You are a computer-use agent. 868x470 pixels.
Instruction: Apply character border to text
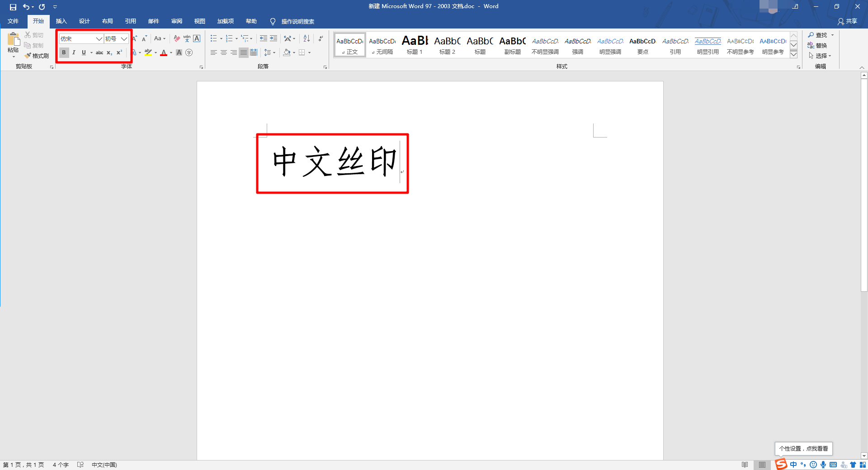point(197,39)
